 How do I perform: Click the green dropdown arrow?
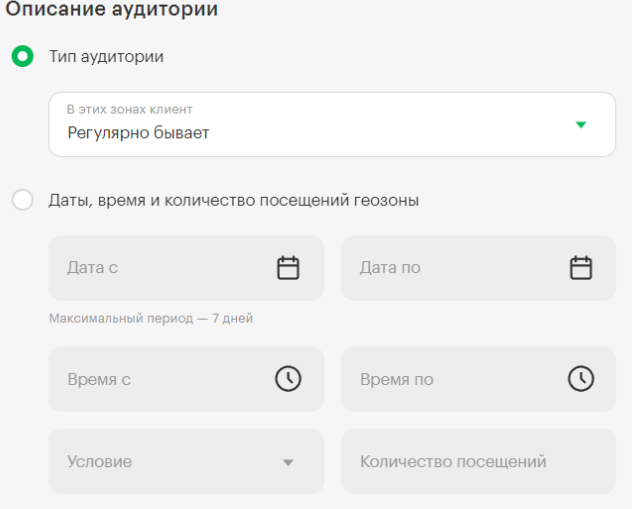point(581,125)
